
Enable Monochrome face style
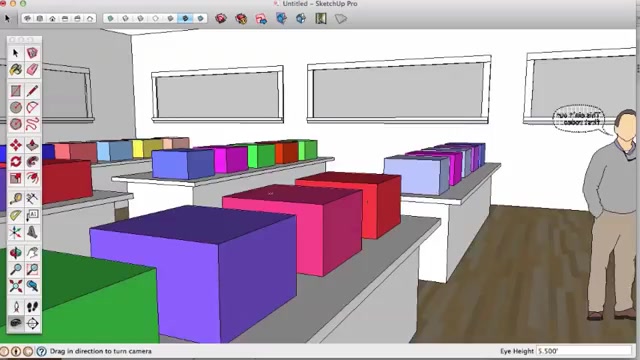pos(200,18)
